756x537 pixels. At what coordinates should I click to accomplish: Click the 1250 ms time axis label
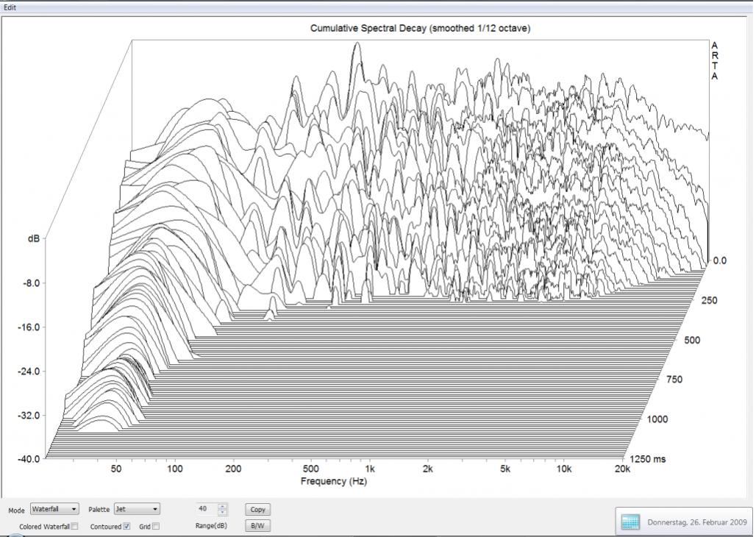(x=647, y=459)
